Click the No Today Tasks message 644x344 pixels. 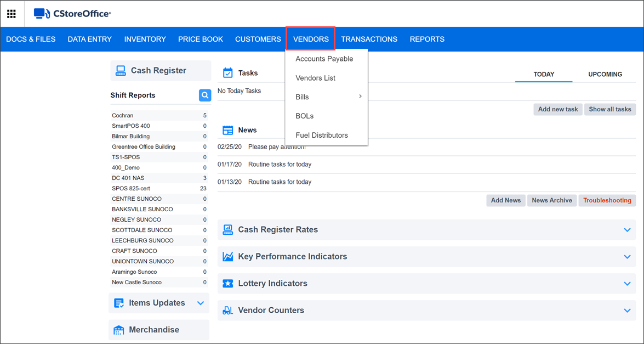[239, 91]
